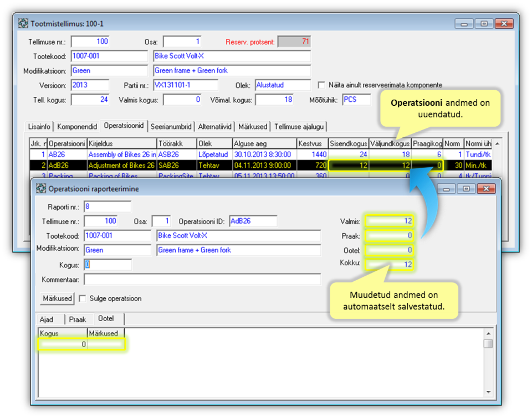Image resolution: width=532 pixels, height=418 pixels.
Task: Tick the 'Sulge operatsioon' checkbox
Action: pyautogui.click(x=82, y=298)
